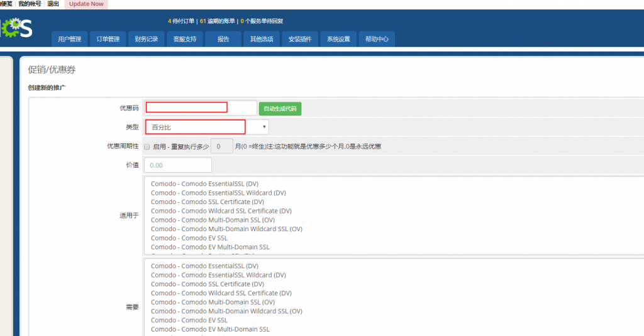
Task: Open the 0 个服务单待回复 link
Action: coord(262,21)
